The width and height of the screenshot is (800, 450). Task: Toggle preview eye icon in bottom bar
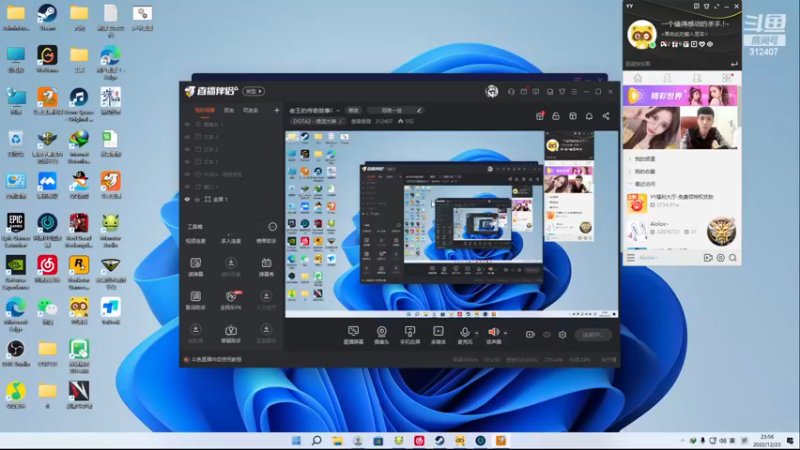(x=546, y=335)
